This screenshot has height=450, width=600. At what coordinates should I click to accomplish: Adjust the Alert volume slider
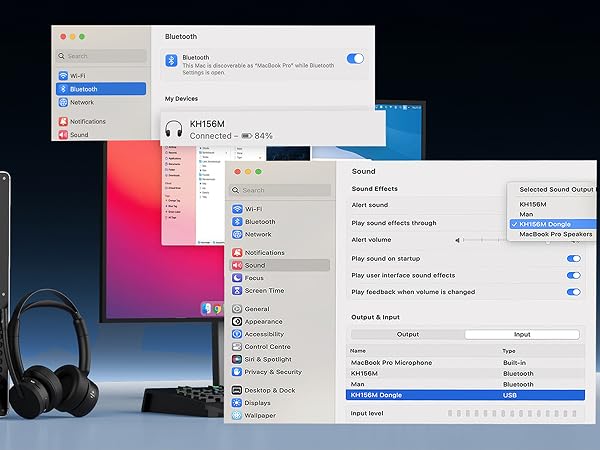point(517,240)
